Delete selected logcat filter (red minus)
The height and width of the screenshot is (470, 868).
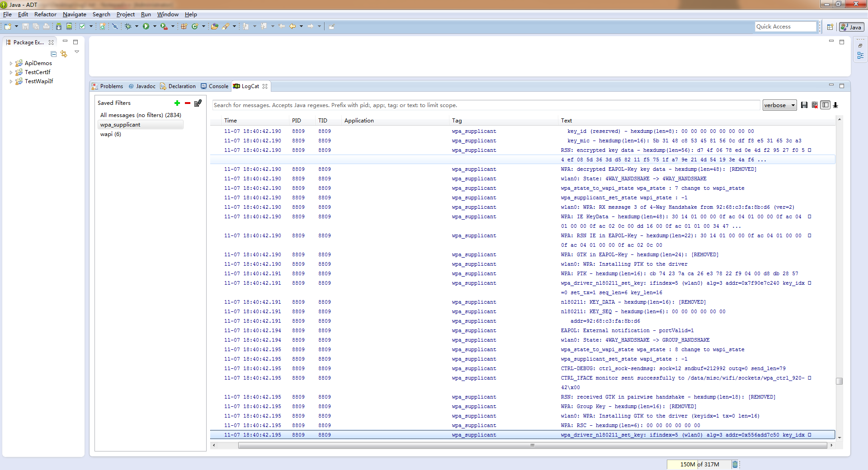pos(188,103)
